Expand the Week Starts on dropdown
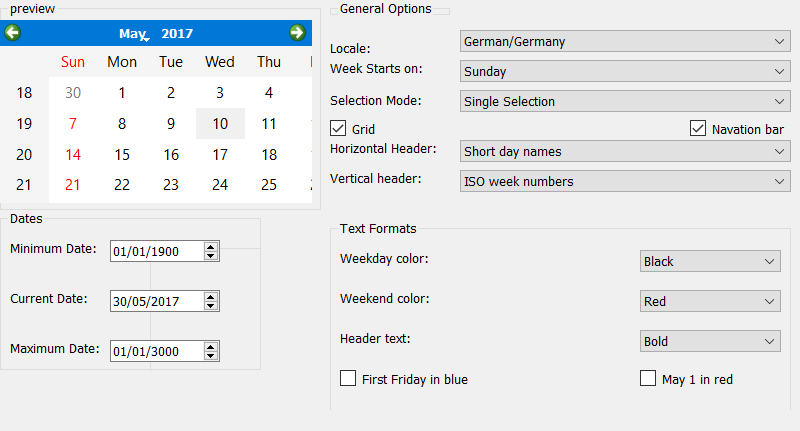 [x=625, y=72]
